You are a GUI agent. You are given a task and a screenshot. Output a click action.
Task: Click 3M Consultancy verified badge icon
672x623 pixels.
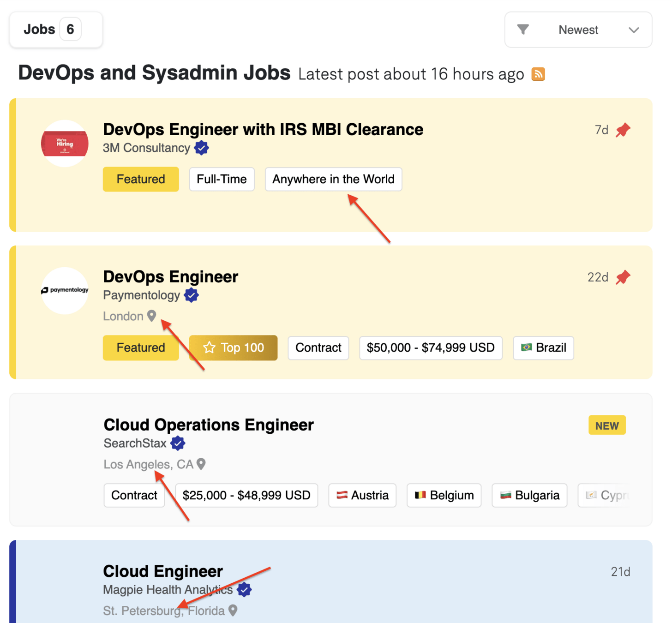(x=201, y=148)
